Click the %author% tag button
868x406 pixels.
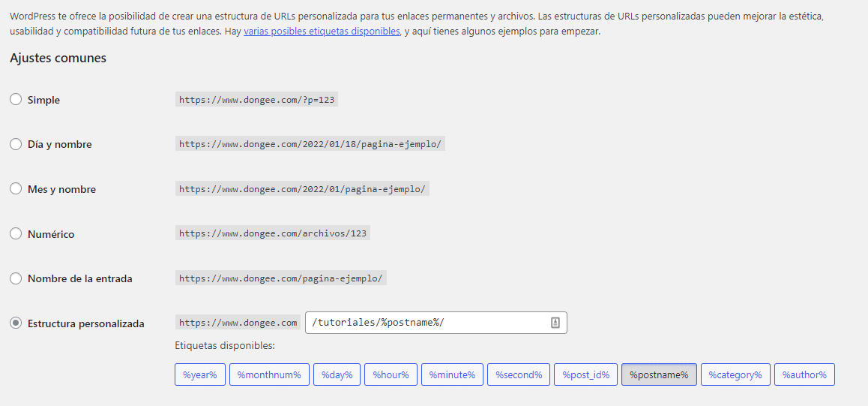point(804,374)
